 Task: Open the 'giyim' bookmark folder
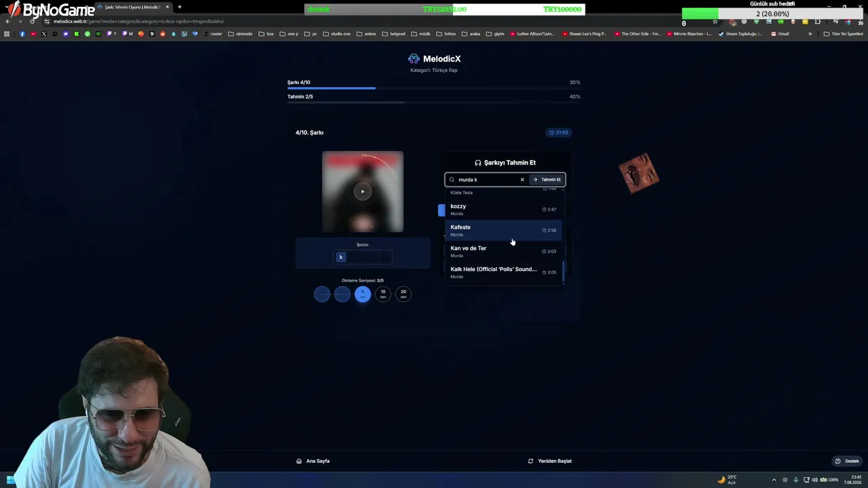coord(495,34)
